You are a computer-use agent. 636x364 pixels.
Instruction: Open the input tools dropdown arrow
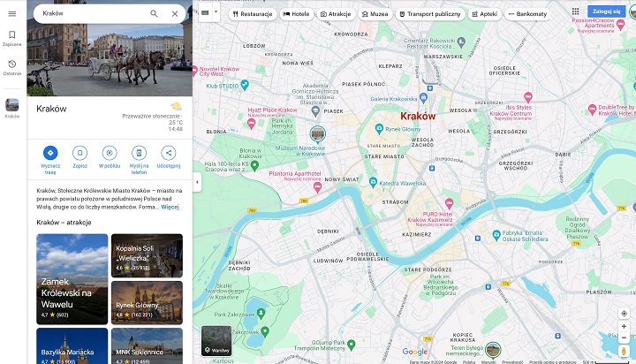(x=216, y=14)
